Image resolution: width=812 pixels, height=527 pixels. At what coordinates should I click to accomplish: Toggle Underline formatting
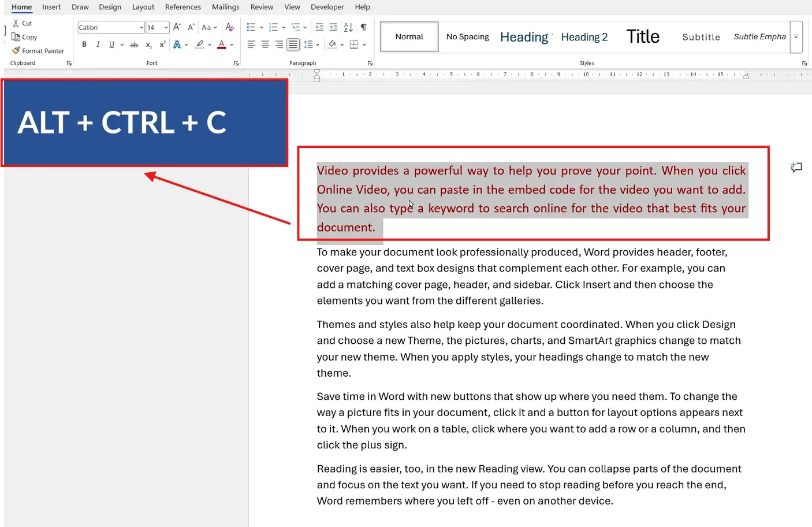[111, 44]
